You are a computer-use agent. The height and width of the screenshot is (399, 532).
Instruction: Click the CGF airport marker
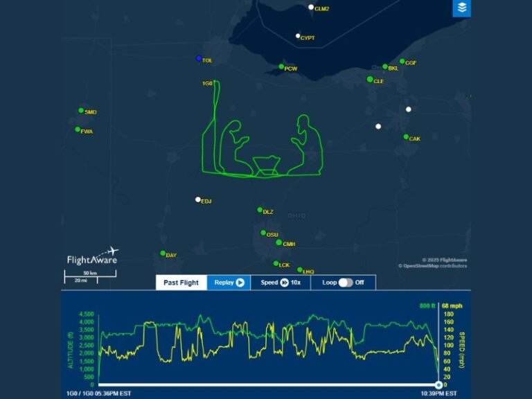pos(402,61)
